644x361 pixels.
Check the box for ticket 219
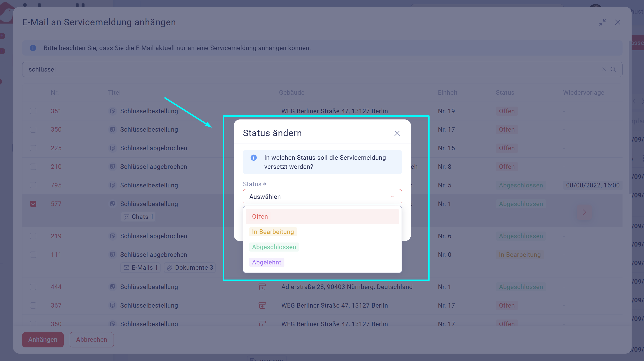33,236
